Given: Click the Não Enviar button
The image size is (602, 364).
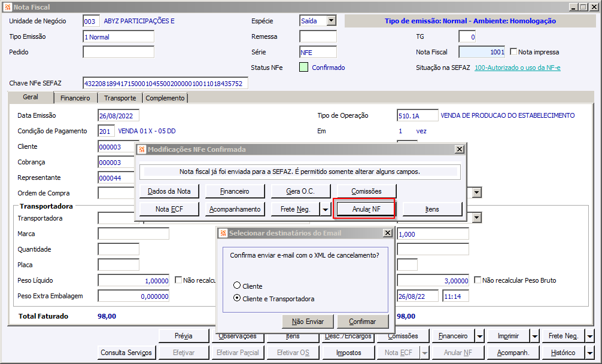Looking at the screenshot, I should 308,322.
